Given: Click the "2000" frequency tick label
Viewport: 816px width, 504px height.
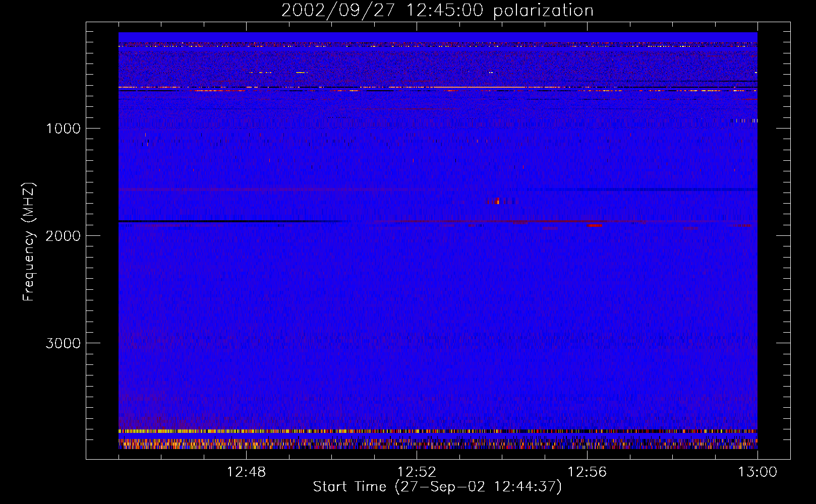Looking at the screenshot, I should (x=63, y=236).
